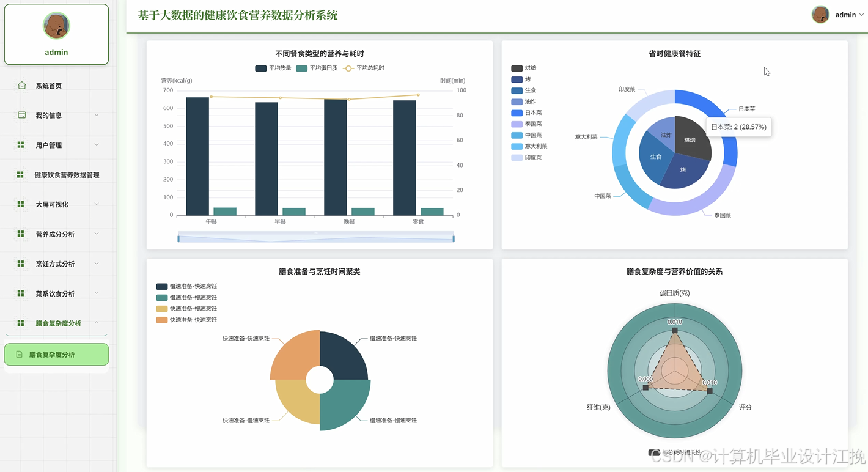Image resolution: width=868 pixels, height=472 pixels.
Task: Click the 印度菜 legend color swatch
Action: pos(517,157)
